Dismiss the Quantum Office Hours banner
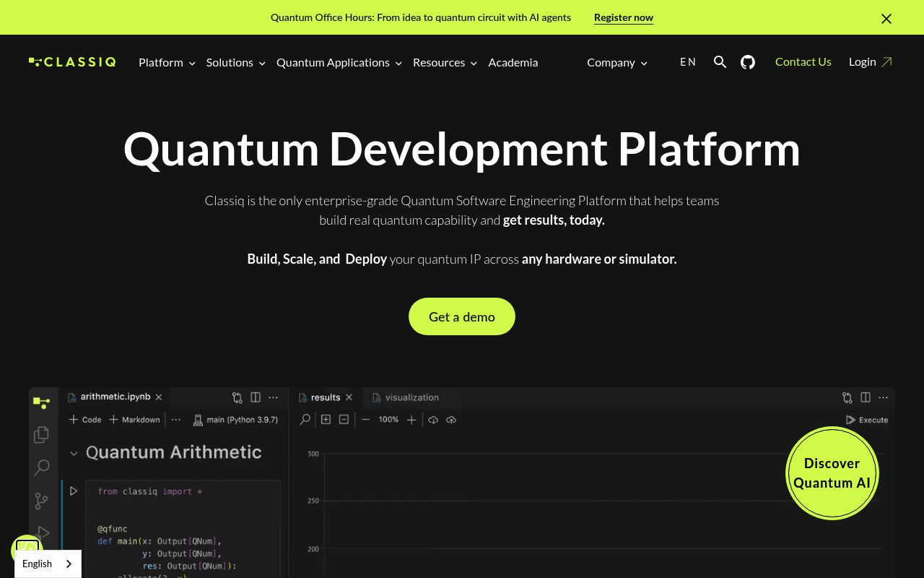 (886, 18)
